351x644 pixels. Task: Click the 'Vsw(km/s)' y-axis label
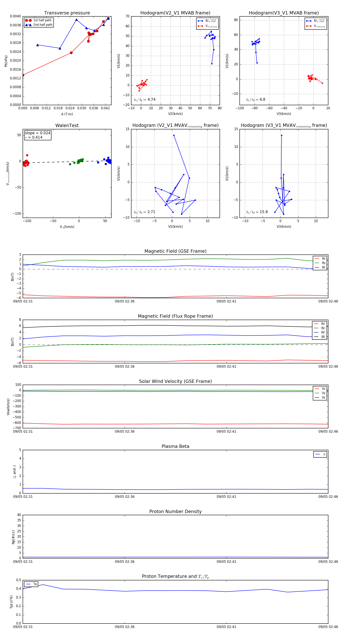(8, 407)
